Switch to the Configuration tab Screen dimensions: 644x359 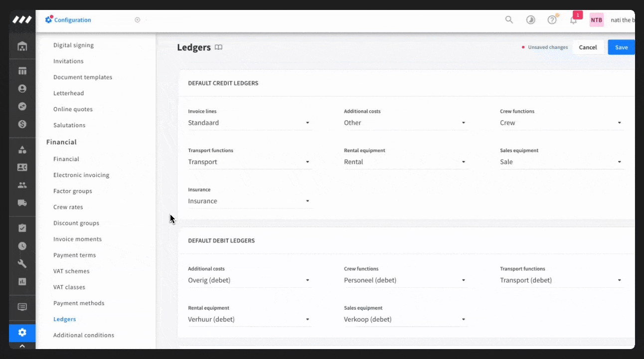click(68, 20)
